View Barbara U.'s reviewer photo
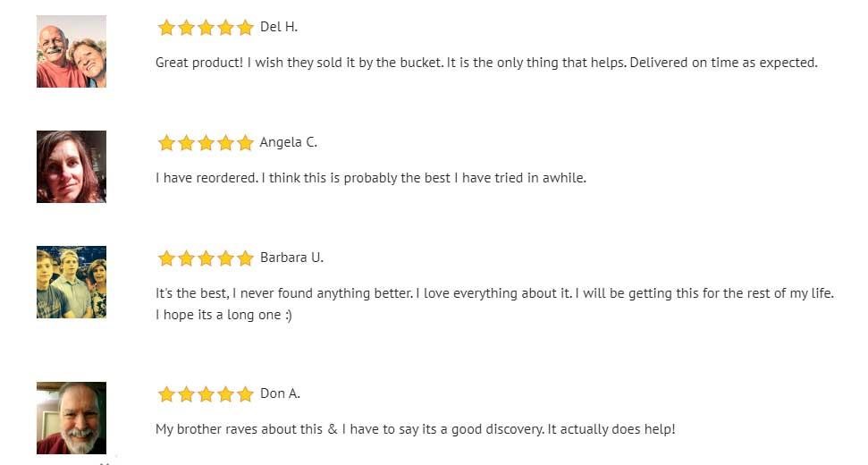 tap(72, 283)
